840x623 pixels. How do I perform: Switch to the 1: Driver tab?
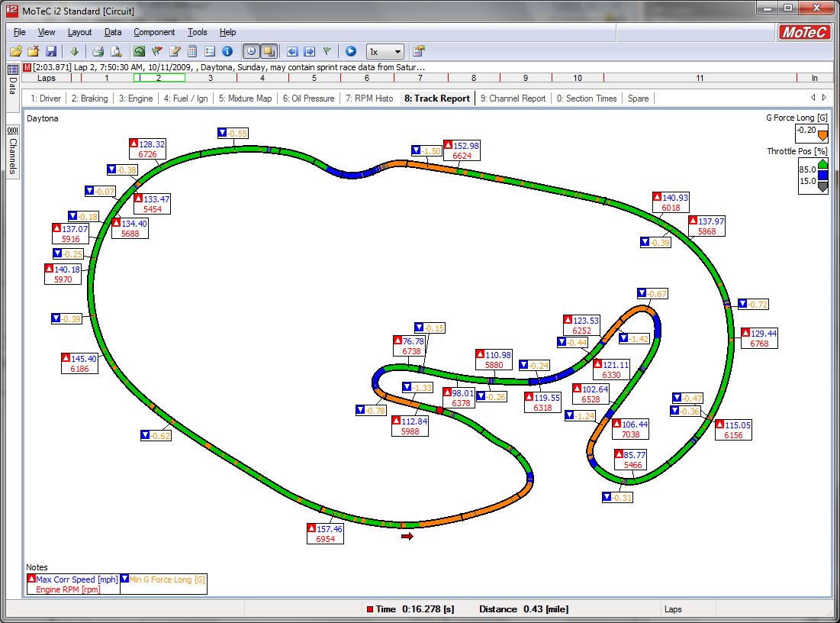click(x=46, y=98)
